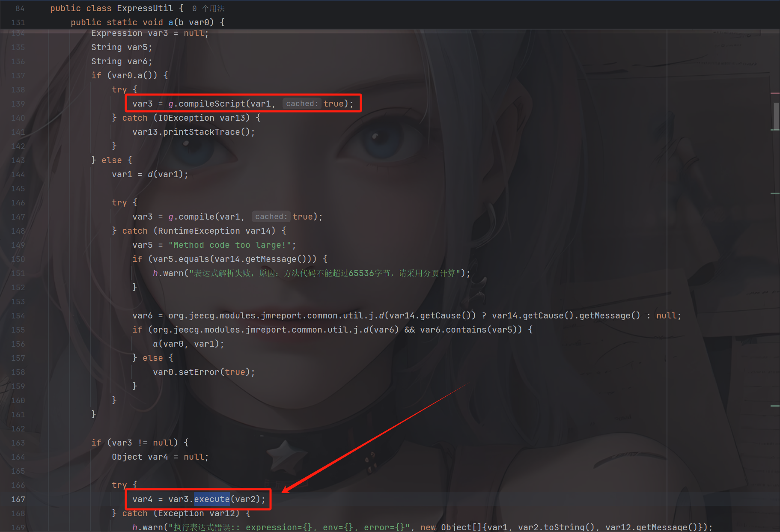Click the ExpressUtil class name
780x532 pixels.
click(145, 8)
